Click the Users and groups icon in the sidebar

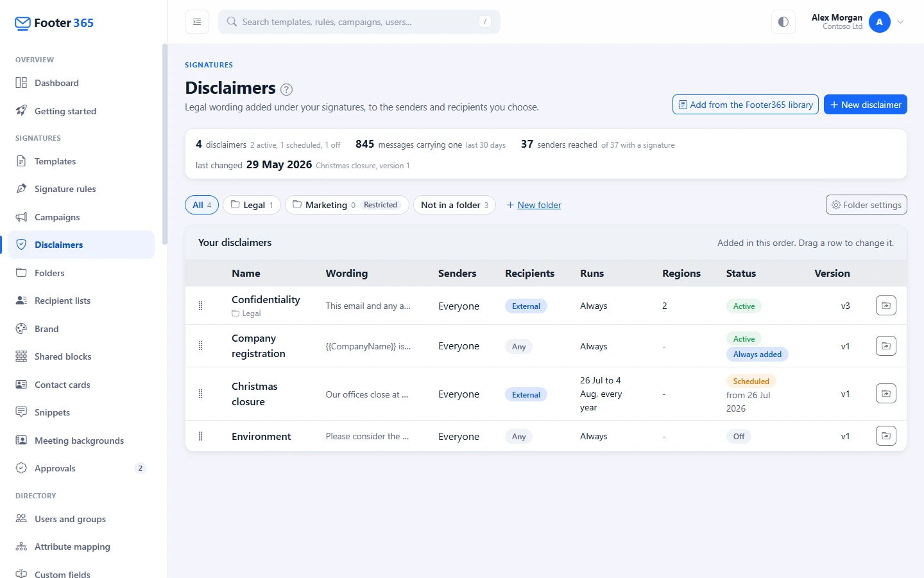click(x=21, y=519)
